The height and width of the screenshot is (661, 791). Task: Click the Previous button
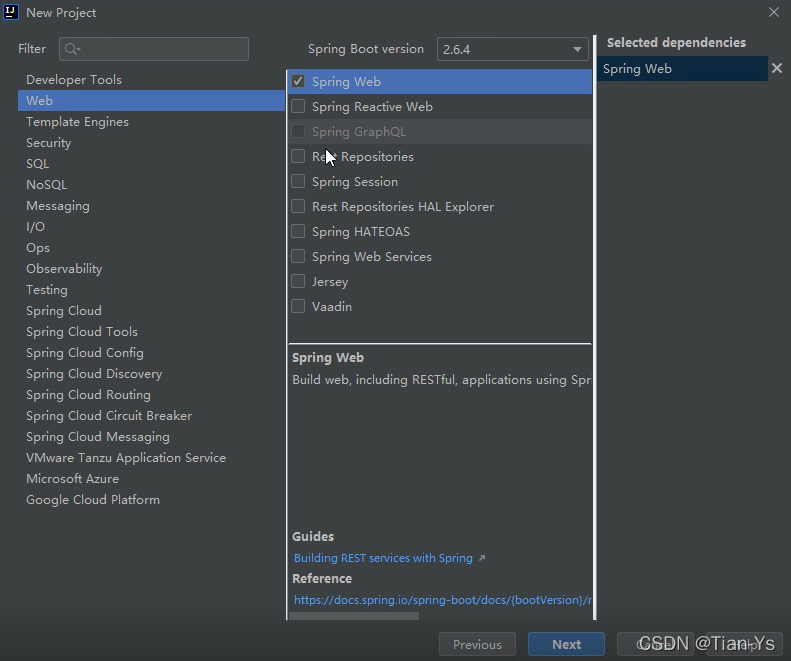point(477,644)
